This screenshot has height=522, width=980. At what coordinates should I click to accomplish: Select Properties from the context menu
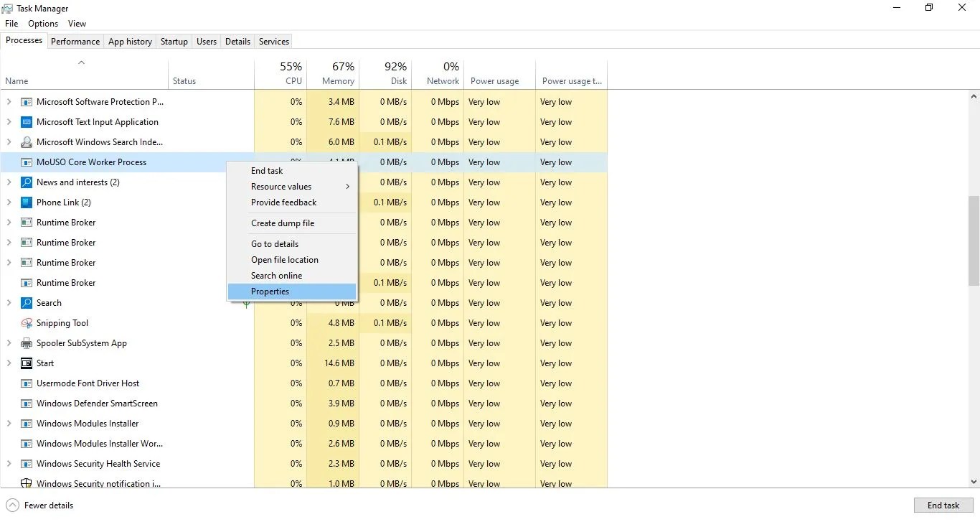270,292
